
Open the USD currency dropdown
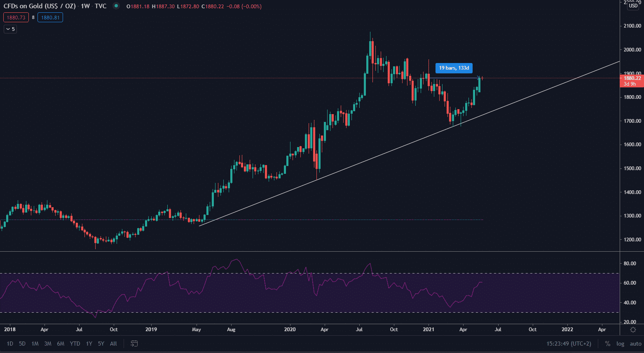click(x=633, y=5)
